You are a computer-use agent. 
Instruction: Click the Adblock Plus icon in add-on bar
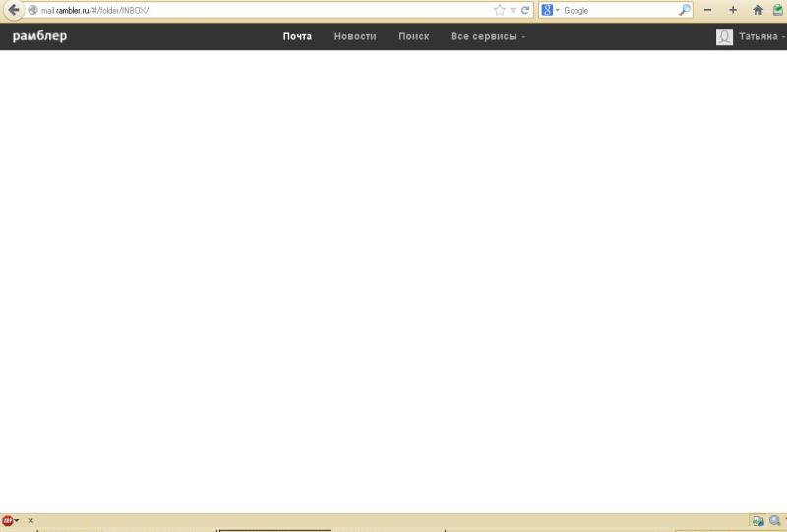pos(8,520)
